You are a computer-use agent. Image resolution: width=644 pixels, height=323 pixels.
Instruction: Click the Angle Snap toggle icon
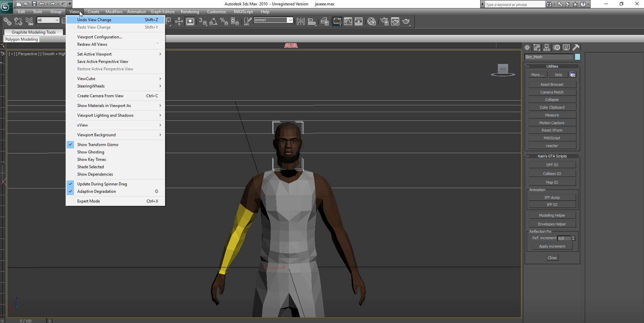(x=213, y=22)
